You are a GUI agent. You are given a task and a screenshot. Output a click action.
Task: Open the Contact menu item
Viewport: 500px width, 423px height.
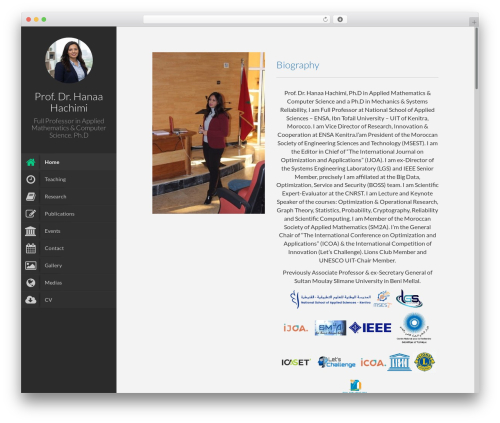[x=69, y=248]
